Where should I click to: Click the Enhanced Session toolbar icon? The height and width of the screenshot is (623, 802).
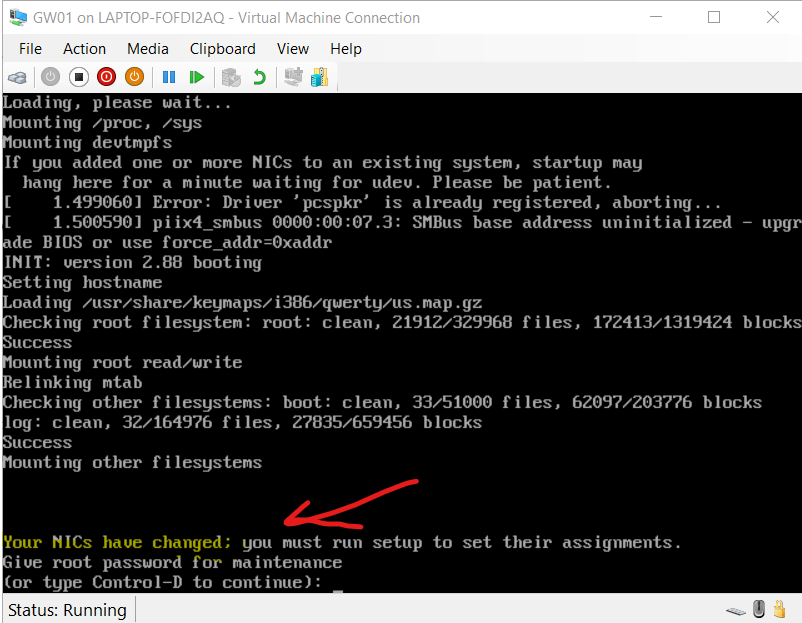[294, 77]
